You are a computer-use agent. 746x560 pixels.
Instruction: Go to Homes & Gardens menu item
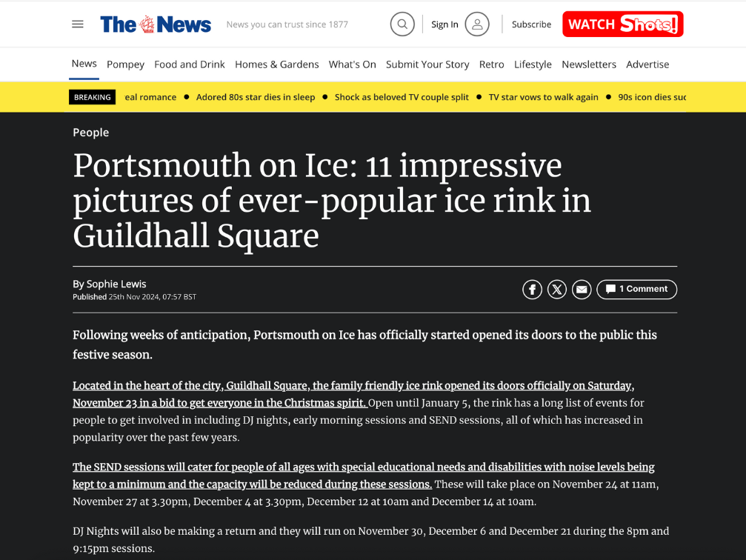[x=276, y=64]
